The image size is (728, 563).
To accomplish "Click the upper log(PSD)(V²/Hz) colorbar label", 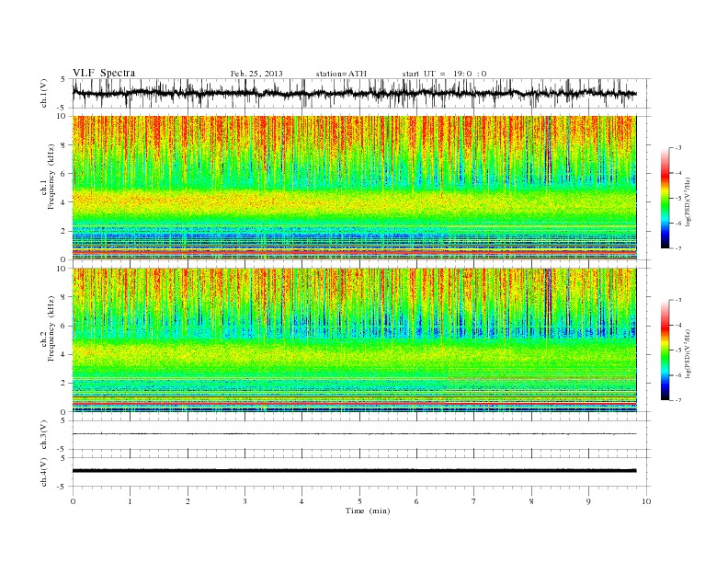I will [688, 201].
